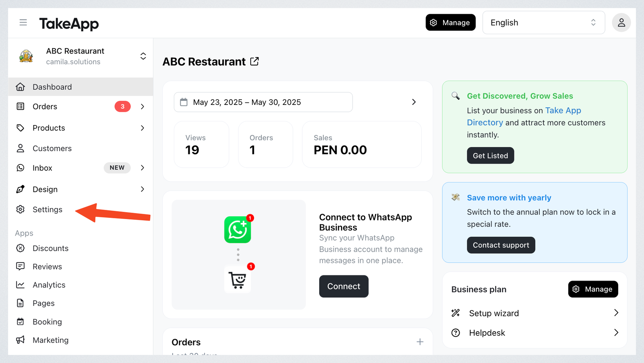Expand the Products submenu chevron
The width and height of the screenshot is (644, 363).
(x=142, y=128)
